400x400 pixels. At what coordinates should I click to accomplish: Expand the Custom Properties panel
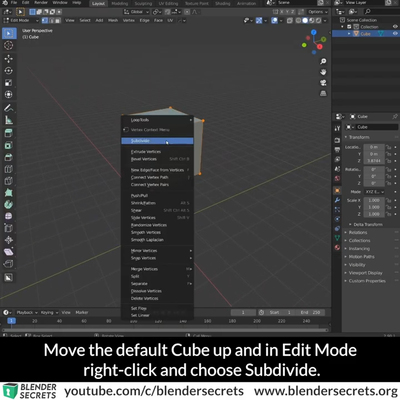click(367, 281)
